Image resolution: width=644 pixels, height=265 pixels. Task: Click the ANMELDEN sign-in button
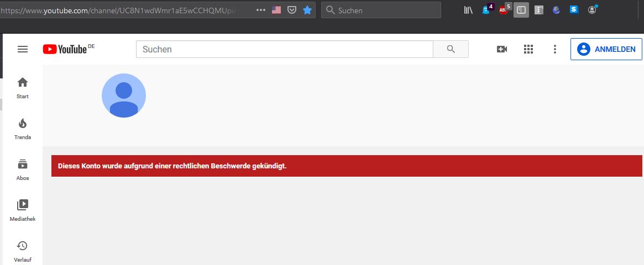(606, 49)
